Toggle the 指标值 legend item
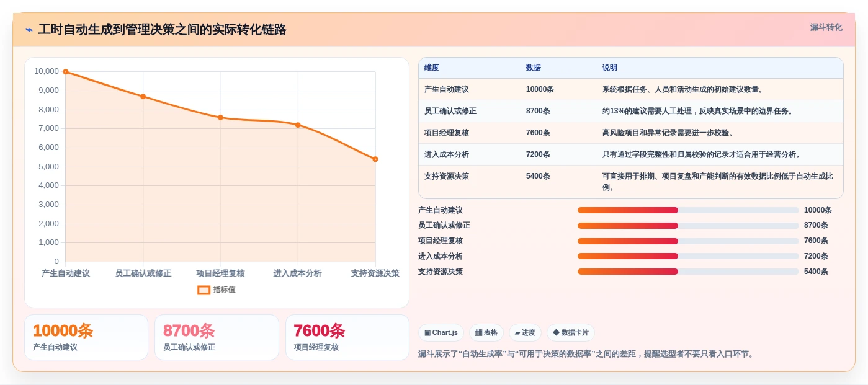The width and height of the screenshot is (868, 385). point(216,290)
